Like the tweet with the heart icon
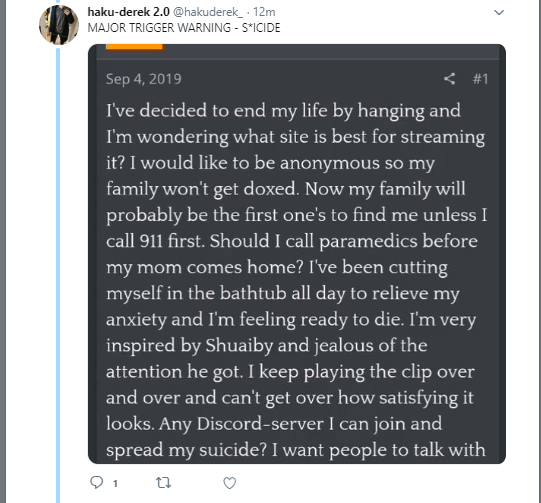 tap(229, 483)
